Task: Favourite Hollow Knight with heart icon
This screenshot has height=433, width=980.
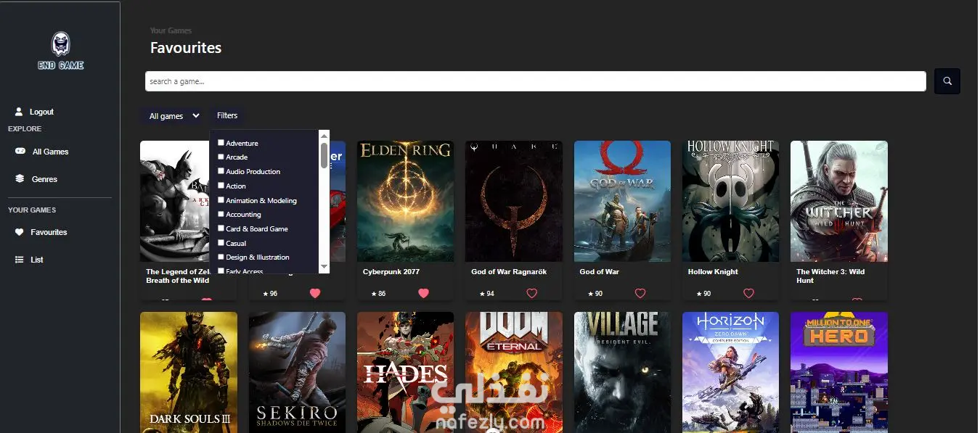Action: tap(748, 294)
